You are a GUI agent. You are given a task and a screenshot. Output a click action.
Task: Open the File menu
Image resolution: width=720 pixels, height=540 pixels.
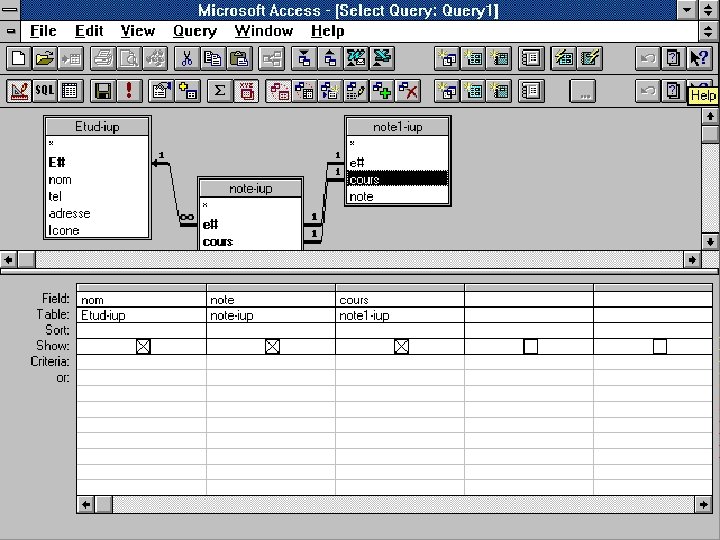pos(43,31)
